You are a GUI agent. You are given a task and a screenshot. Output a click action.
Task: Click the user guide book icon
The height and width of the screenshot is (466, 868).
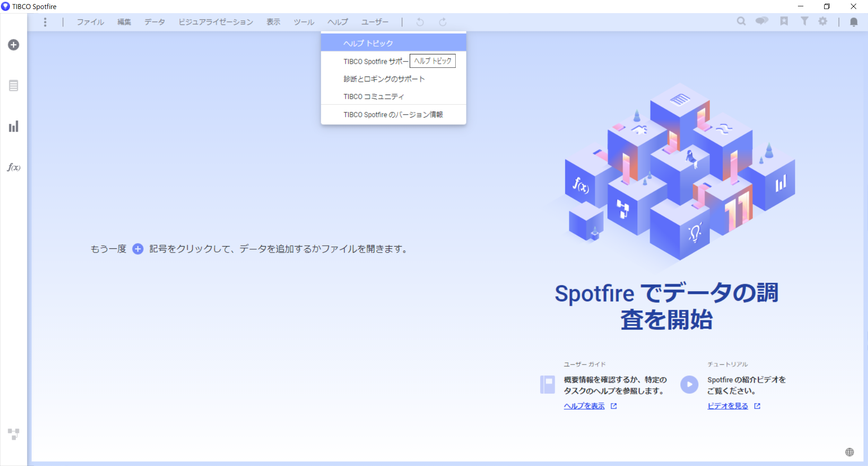tap(547, 385)
